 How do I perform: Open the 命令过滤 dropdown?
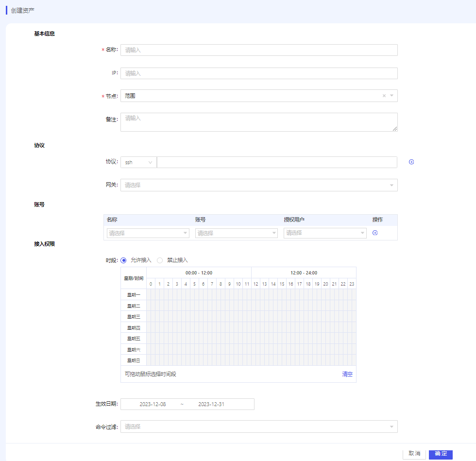[x=258, y=427]
